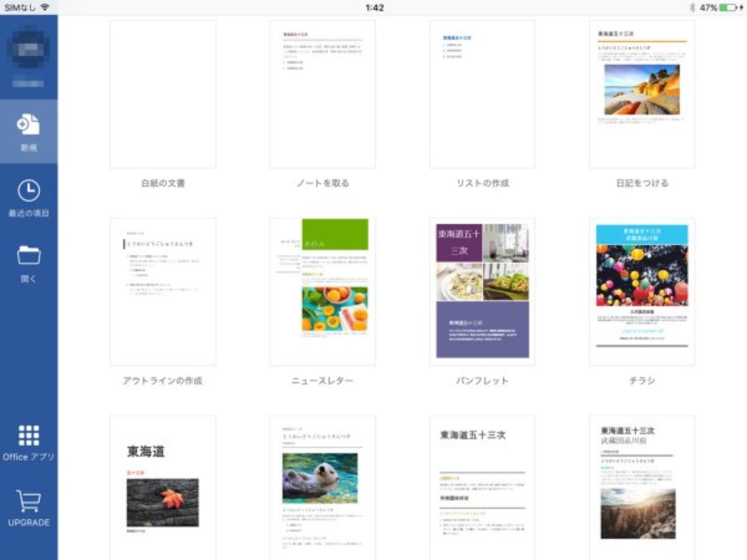
Task: Tap the UPGRADE shopping cart icon
Action: [29, 501]
